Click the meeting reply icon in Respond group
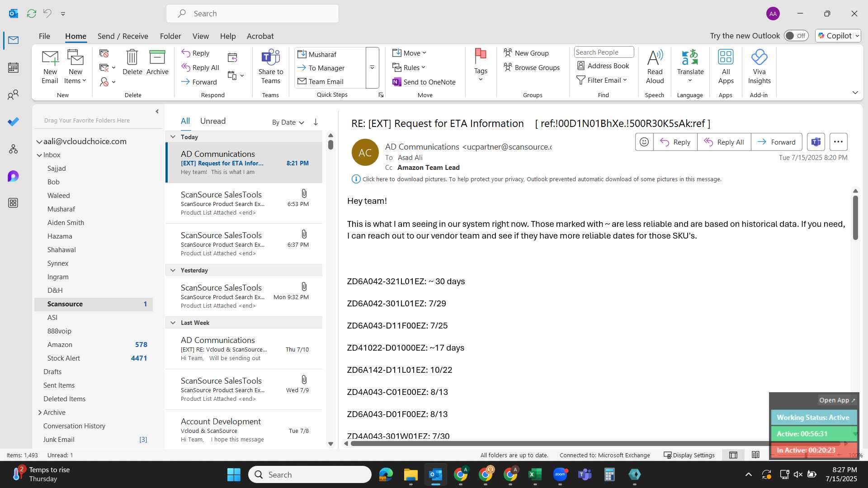This screenshot has height=488, width=868. pyautogui.click(x=232, y=57)
